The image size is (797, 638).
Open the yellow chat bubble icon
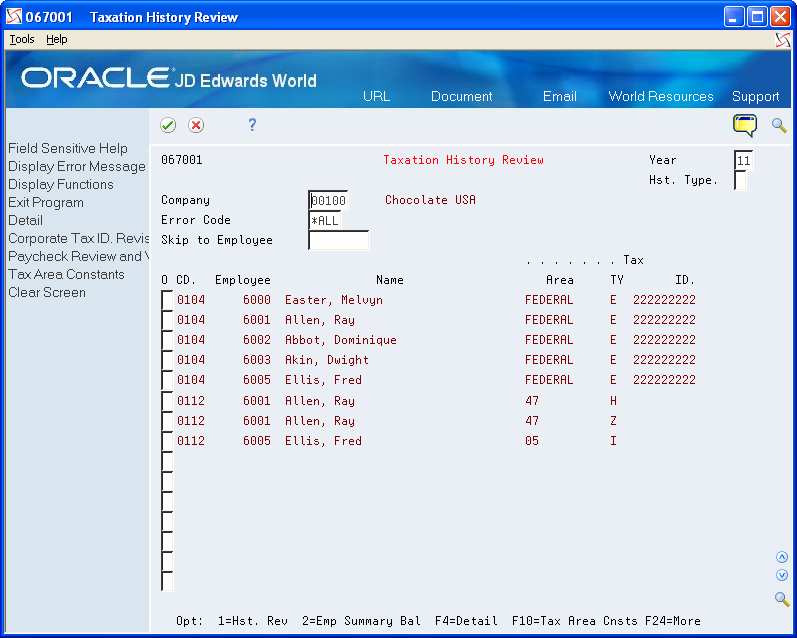pyautogui.click(x=745, y=125)
